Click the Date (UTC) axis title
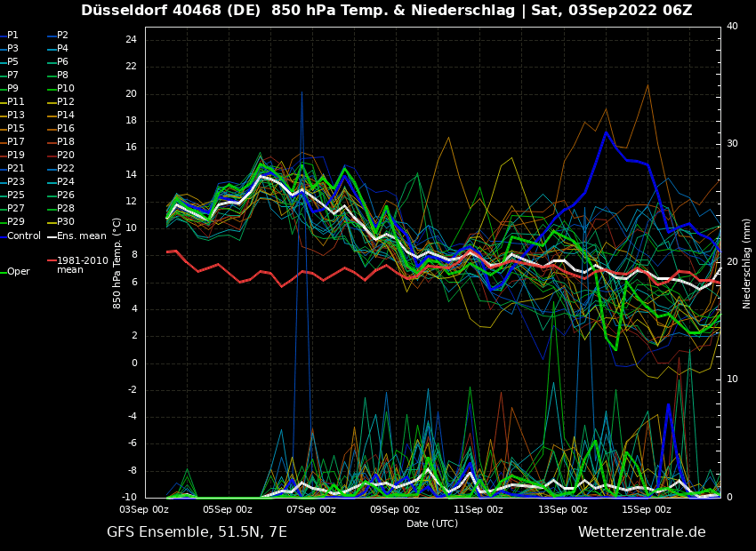 tap(432, 524)
